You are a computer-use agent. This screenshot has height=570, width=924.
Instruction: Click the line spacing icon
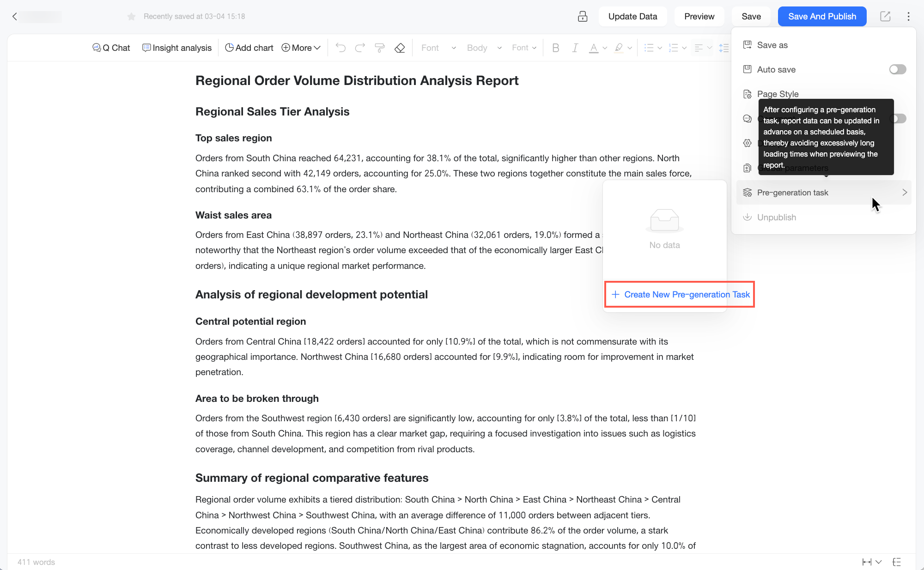point(724,48)
